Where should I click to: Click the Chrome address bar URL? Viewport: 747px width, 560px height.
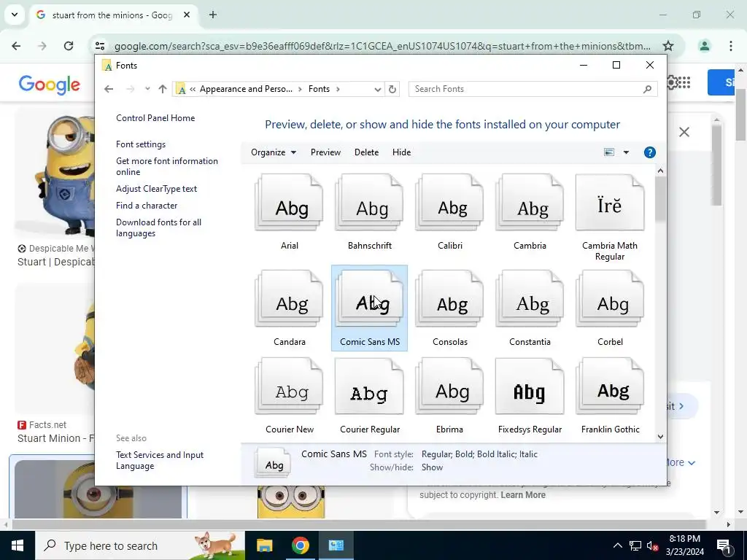point(382,46)
